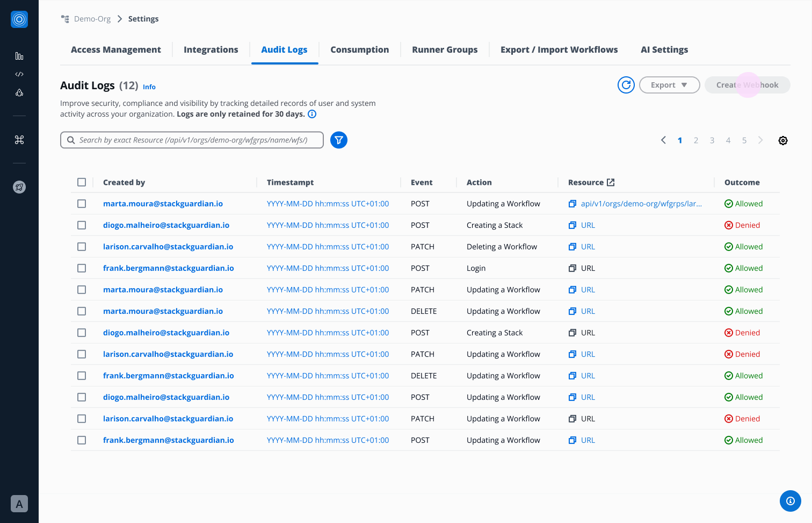Open table column settings via the gear icon
This screenshot has height=523, width=812.
pos(782,140)
